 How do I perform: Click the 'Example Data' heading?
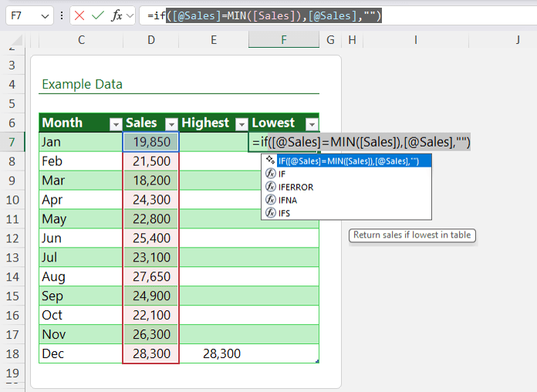(82, 84)
